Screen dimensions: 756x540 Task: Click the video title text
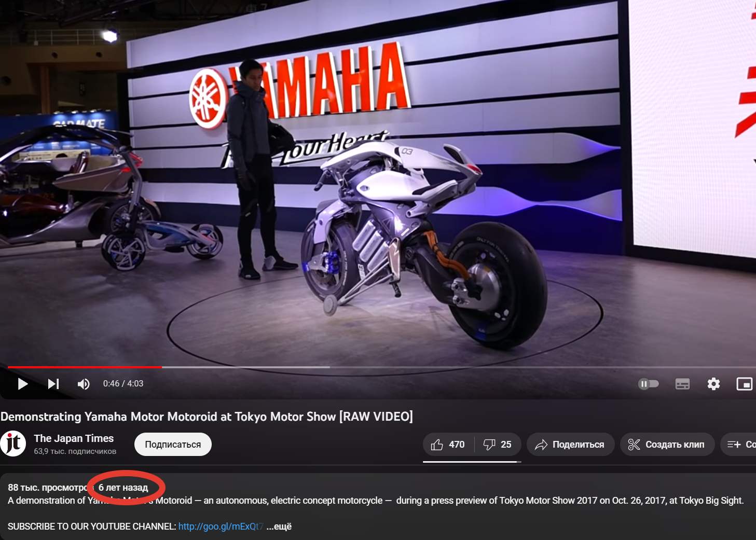tap(207, 417)
